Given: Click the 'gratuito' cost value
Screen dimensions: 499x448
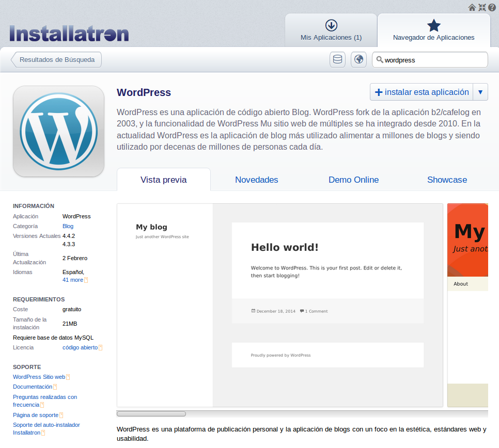Looking at the screenshot, I should click(72, 309).
